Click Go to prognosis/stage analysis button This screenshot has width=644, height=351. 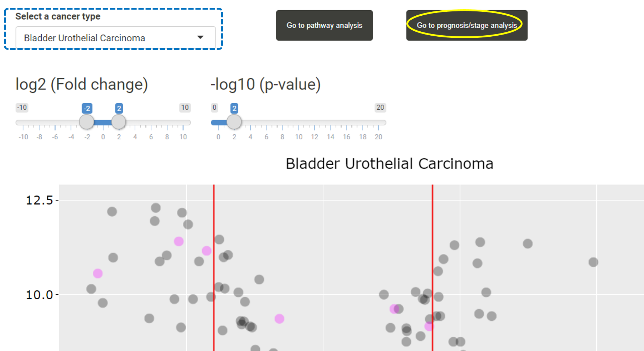tap(467, 25)
